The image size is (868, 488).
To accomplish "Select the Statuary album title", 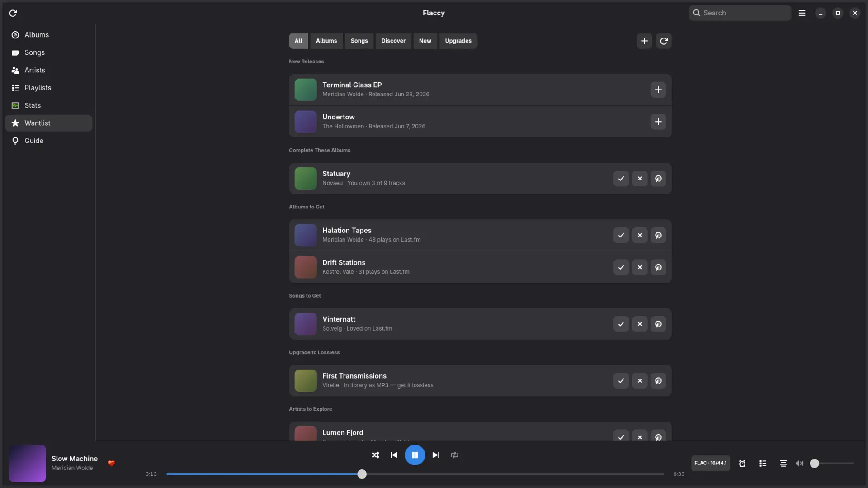I will pyautogui.click(x=336, y=174).
